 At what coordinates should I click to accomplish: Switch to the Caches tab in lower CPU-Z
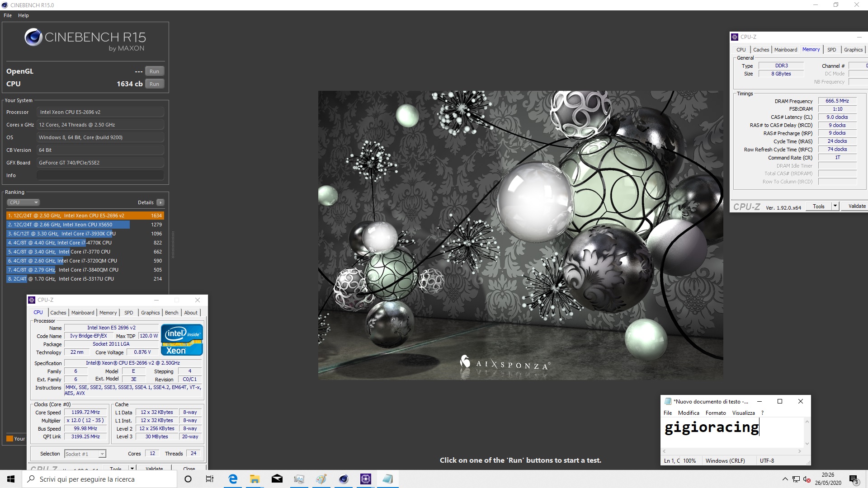58,313
